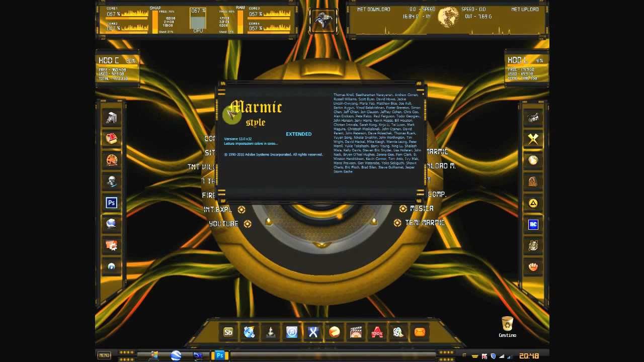Image resolution: width=644 pixels, height=362 pixels.
Task: Click the film reel icon in bottom dock
Action: click(x=398, y=332)
